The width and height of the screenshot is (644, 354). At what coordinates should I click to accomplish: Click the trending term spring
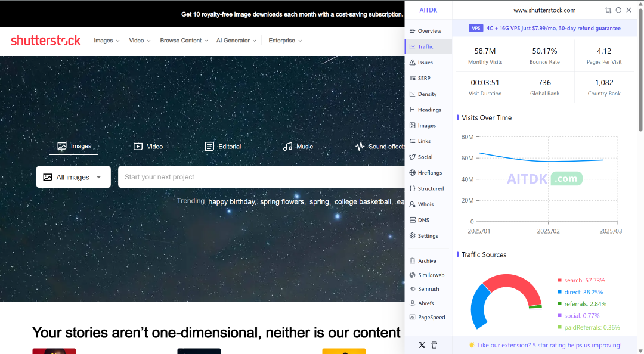[319, 201]
